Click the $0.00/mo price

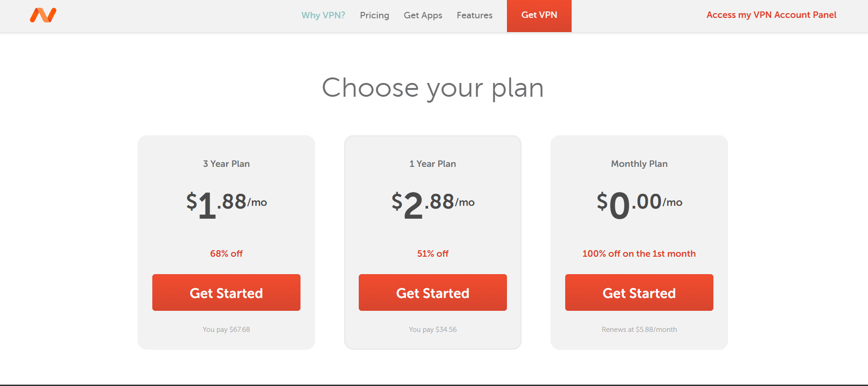pyautogui.click(x=639, y=203)
